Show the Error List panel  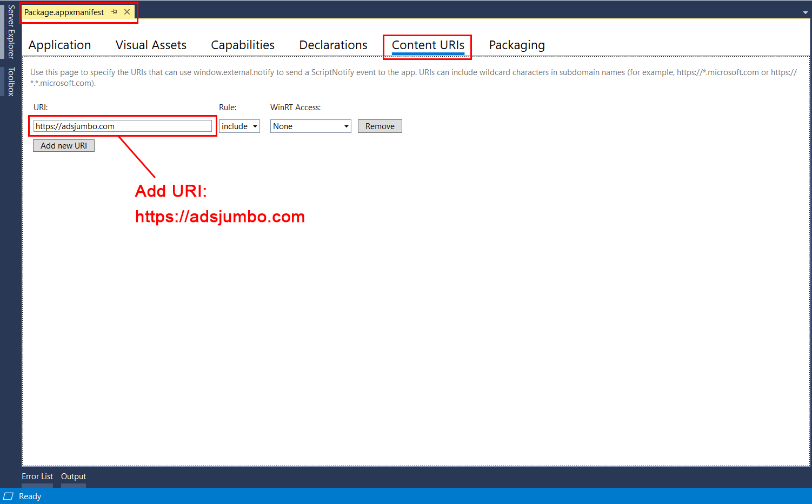pyautogui.click(x=37, y=476)
